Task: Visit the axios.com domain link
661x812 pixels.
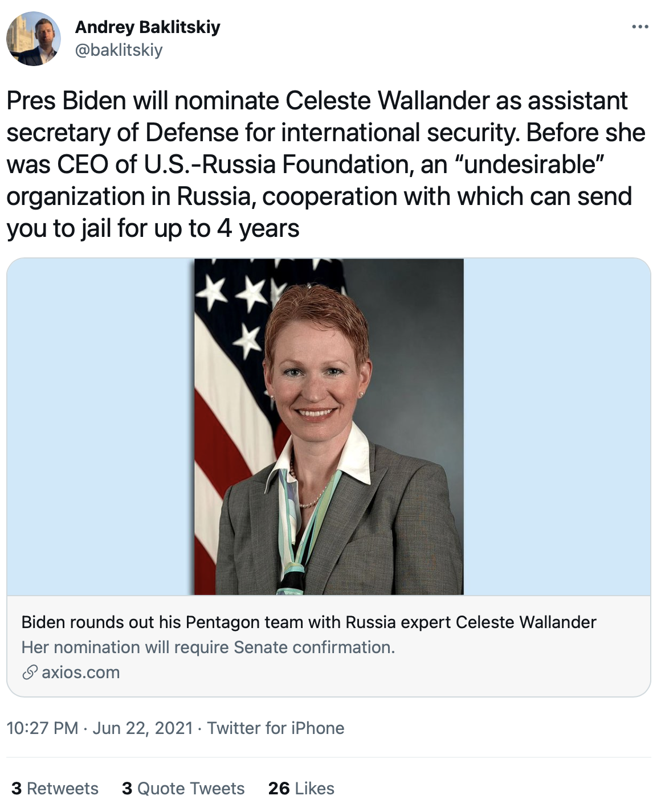Action: pyautogui.click(x=81, y=672)
